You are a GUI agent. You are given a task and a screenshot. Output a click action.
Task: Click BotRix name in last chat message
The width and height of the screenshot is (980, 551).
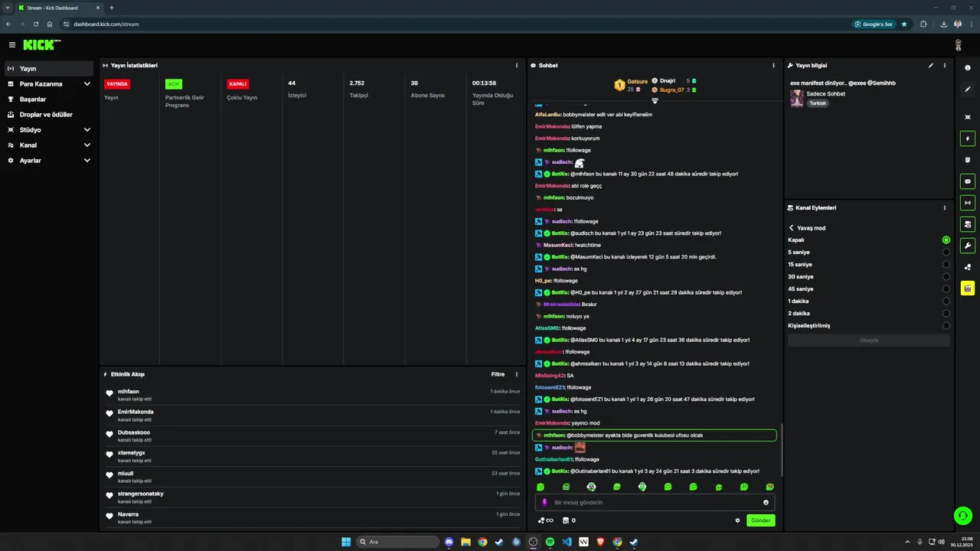click(560, 471)
